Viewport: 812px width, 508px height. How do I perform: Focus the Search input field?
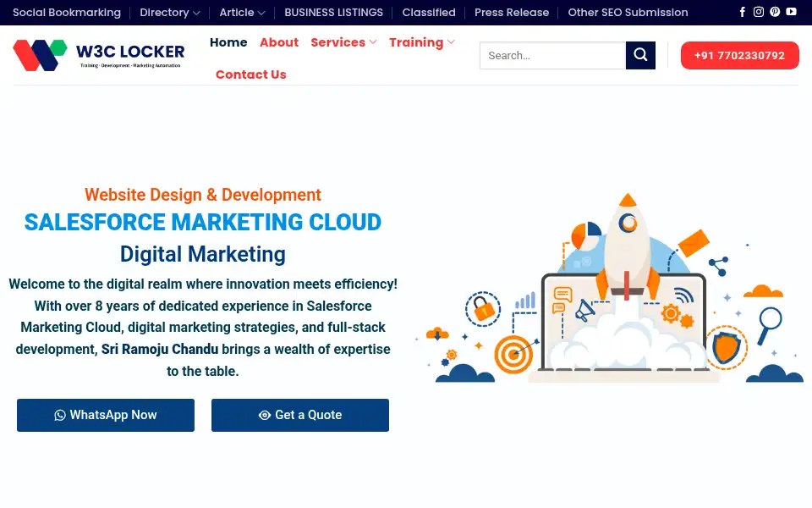click(x=552, y=56)
